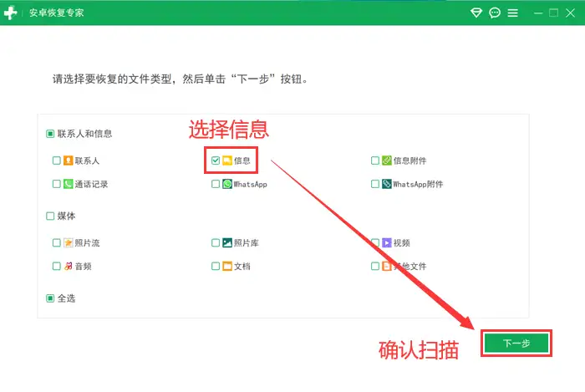Click the 照片库 gallery icon

(227, 243)
